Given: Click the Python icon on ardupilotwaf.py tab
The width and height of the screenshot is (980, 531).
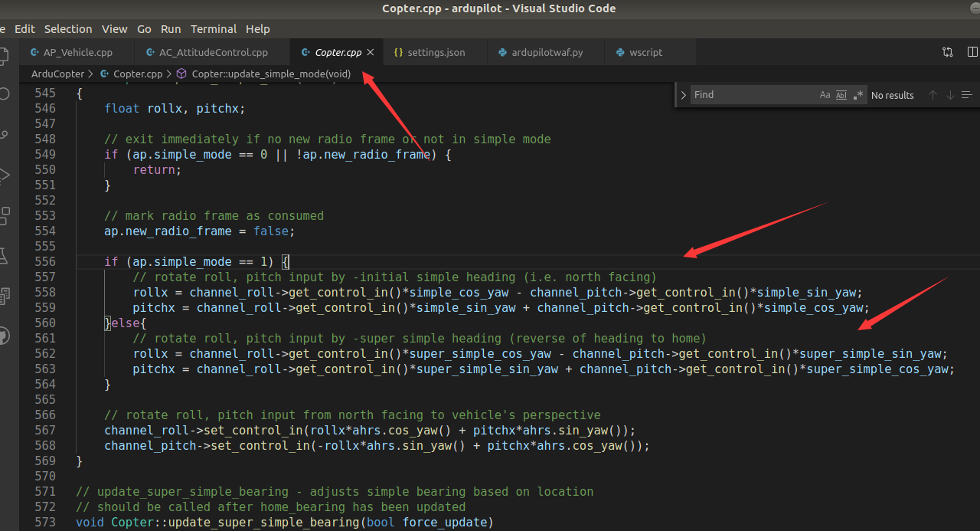Looking at the screenshot, I should pyautogui.click(x=502, y=52).
